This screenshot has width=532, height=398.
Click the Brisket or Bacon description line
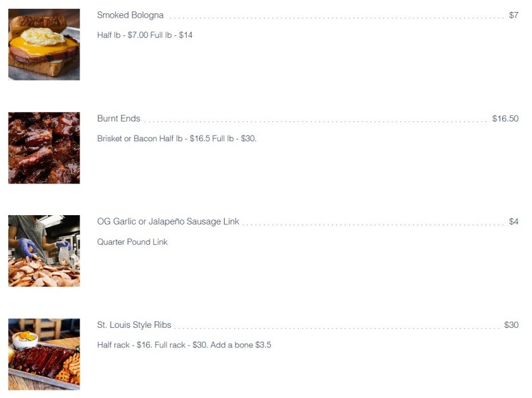(176, 139)
